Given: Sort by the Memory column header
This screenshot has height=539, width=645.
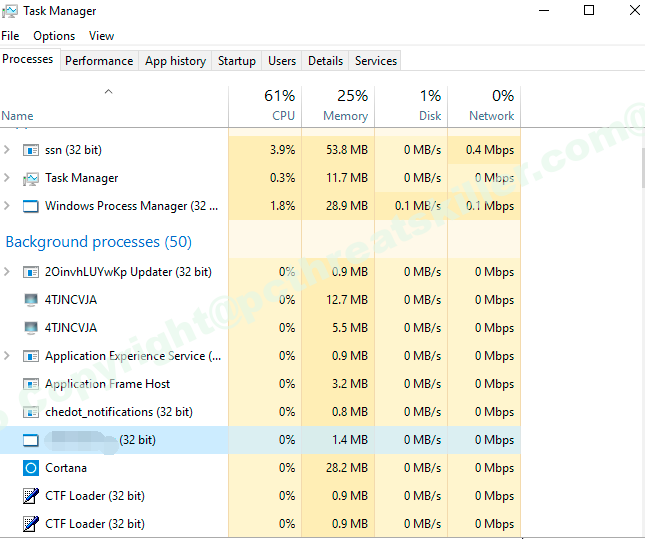Looking at the screenshot, I should (x=338, y=107).
